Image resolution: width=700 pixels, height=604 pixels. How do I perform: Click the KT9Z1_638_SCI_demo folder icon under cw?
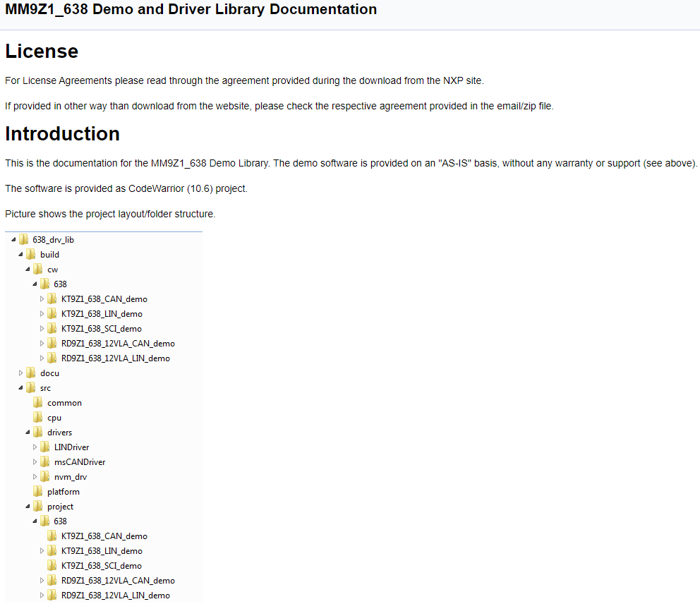pyautogui.click(x=52, y=329)
